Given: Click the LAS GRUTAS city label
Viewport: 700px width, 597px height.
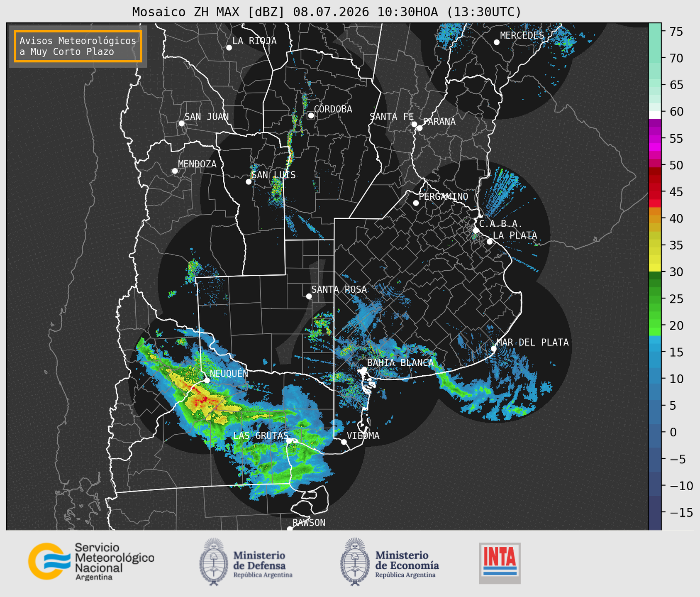Looking at the screenshot, I should coord(261,436).
